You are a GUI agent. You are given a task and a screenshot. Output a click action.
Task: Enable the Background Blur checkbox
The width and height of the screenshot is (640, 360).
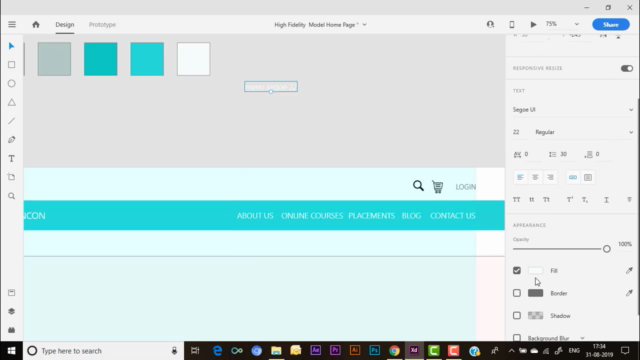[517, 338]
